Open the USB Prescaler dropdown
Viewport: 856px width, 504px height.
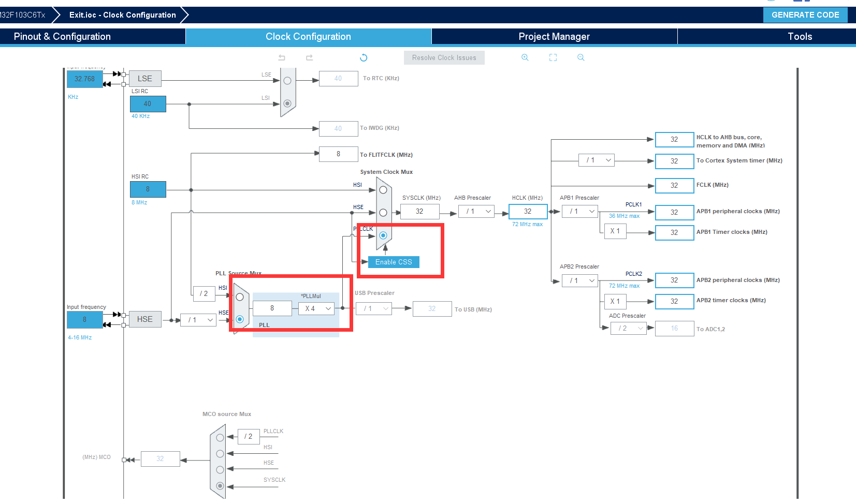tap(374, 308)
